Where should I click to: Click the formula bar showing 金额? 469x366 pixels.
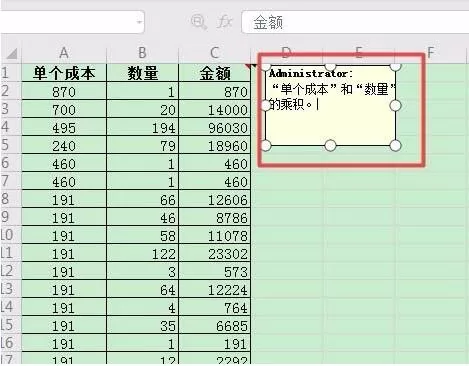[355, 22]
